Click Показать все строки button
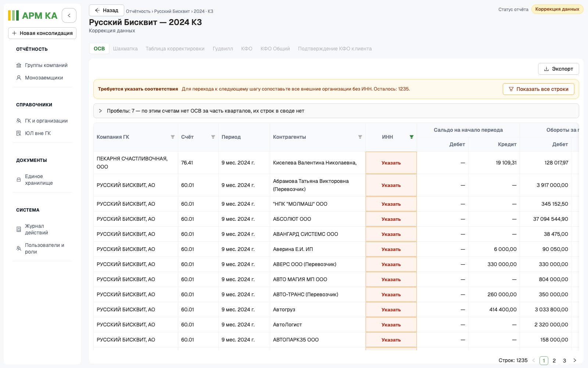588x368 pixels. pos(538,89)
